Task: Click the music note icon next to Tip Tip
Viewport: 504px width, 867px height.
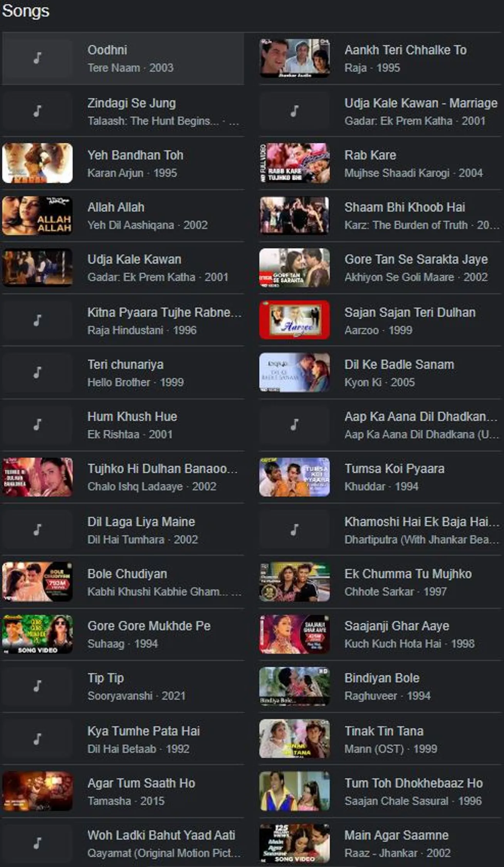Action: point(37,686)
